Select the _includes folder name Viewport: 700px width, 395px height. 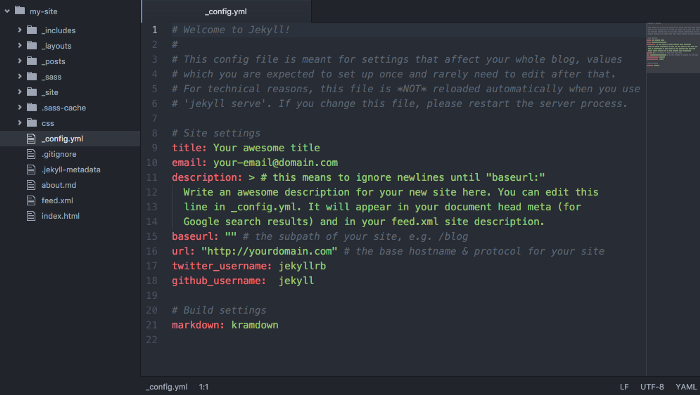(x=58, y=30)
